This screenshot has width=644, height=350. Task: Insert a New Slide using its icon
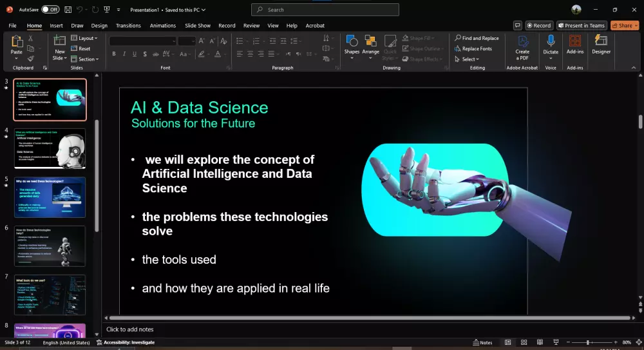coord(59,41)
